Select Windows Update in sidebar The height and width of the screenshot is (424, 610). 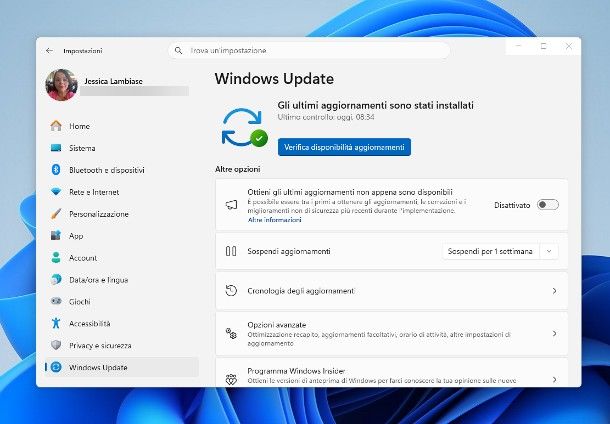click(121, 367)
